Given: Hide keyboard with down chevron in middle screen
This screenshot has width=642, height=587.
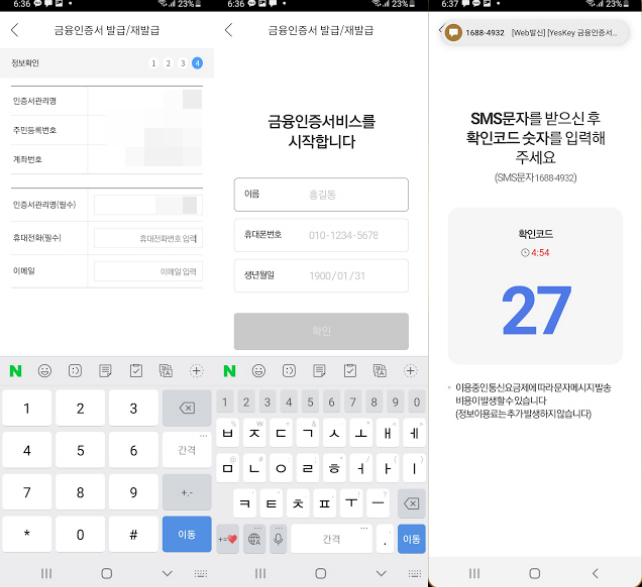Looking at the screenshot, I should pyautogui.click(x=381, y=573).
